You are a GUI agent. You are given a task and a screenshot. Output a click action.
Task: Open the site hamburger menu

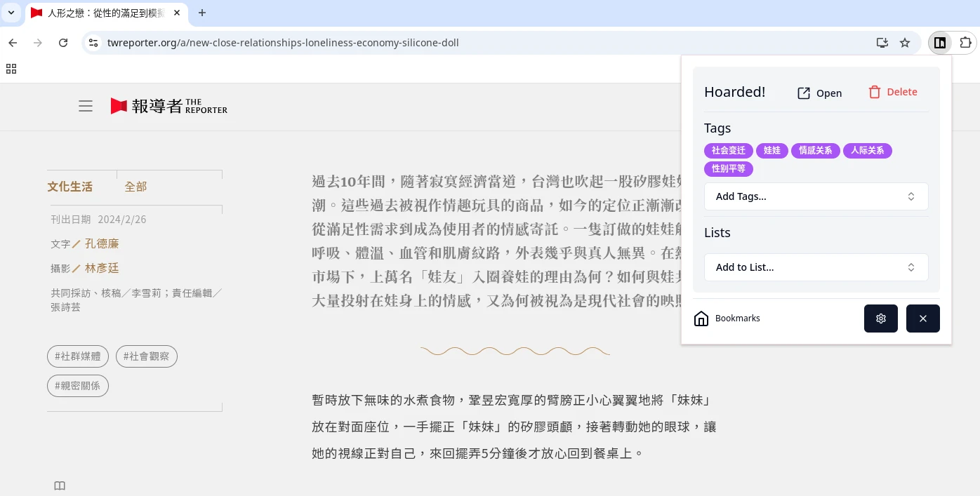86,106
